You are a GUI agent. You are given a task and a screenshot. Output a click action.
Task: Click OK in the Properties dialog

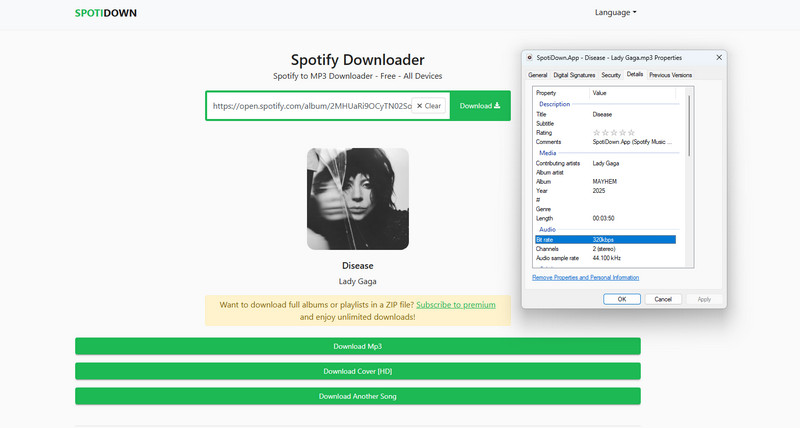(x=621, y=299)
